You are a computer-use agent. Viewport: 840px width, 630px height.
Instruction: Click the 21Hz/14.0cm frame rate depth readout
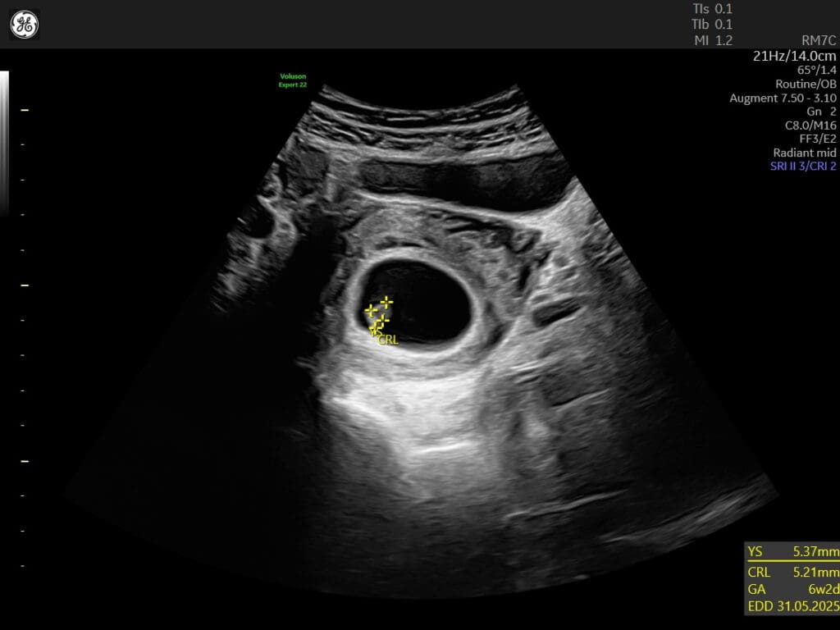coord(794,56)
